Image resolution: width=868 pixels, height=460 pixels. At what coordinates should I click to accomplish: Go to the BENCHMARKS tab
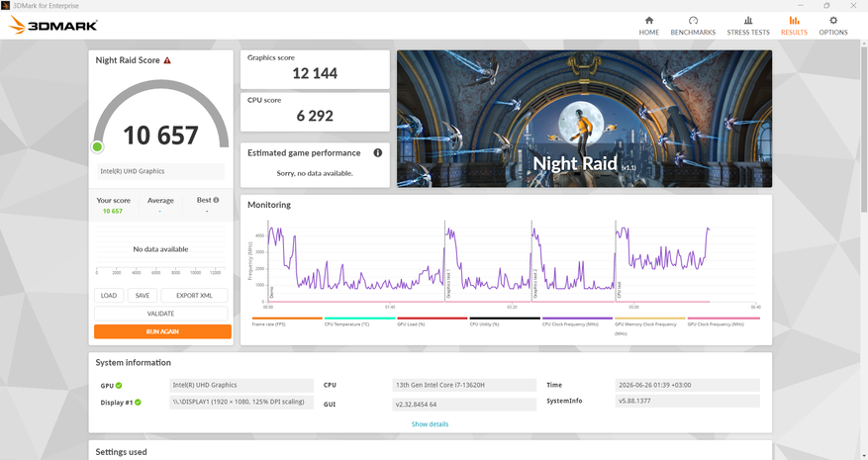pos(693,26)
